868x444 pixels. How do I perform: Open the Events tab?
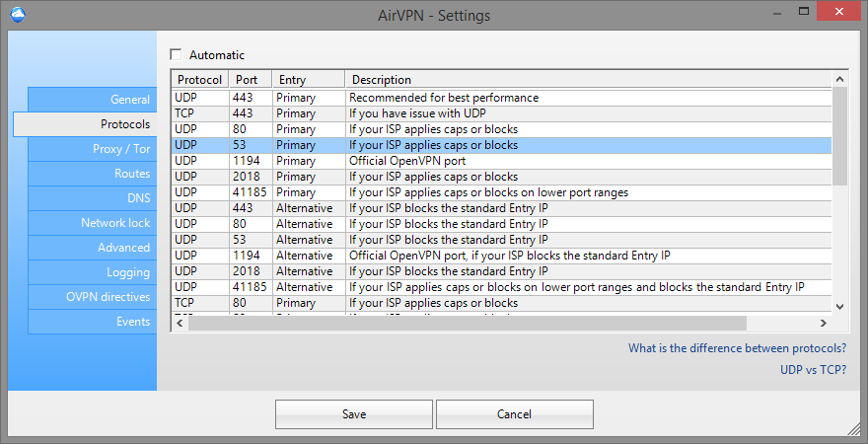[93, 322]
